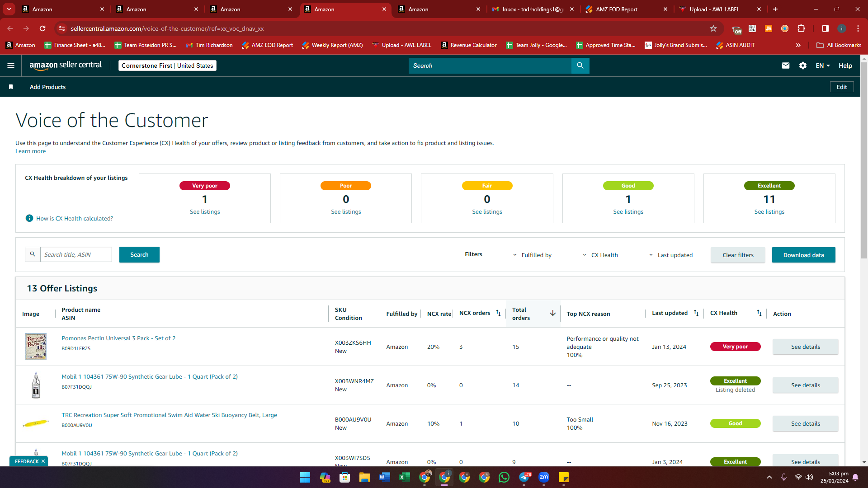
Task: Click the Good badge in TRC Swim Aid row
Action: [735, 423]
